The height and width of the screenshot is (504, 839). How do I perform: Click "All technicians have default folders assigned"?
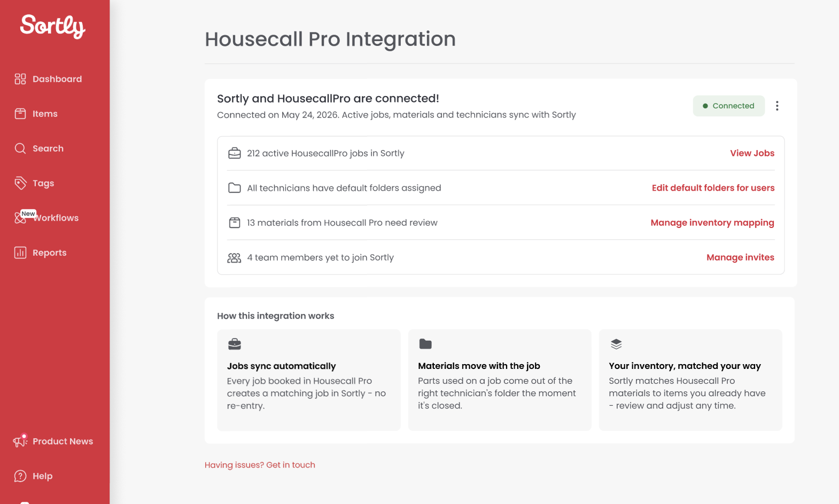pyautogui.click(x=344, y=188)
